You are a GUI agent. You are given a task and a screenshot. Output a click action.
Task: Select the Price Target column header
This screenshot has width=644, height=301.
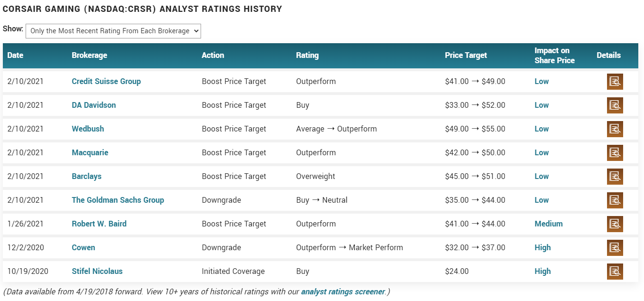(466, 55)
